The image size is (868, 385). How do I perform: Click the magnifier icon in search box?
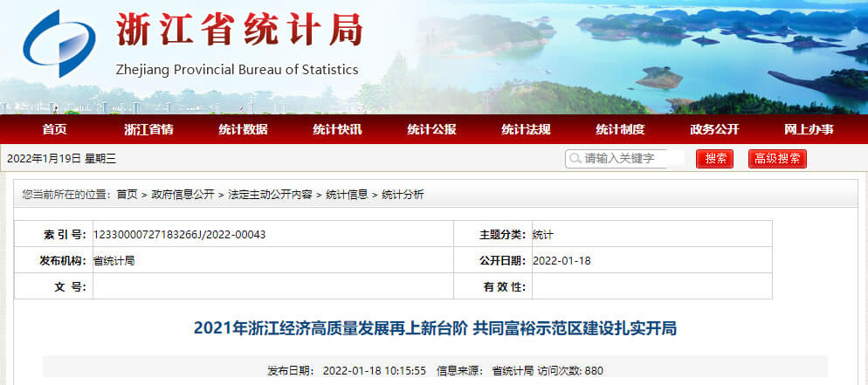[574, 159]
